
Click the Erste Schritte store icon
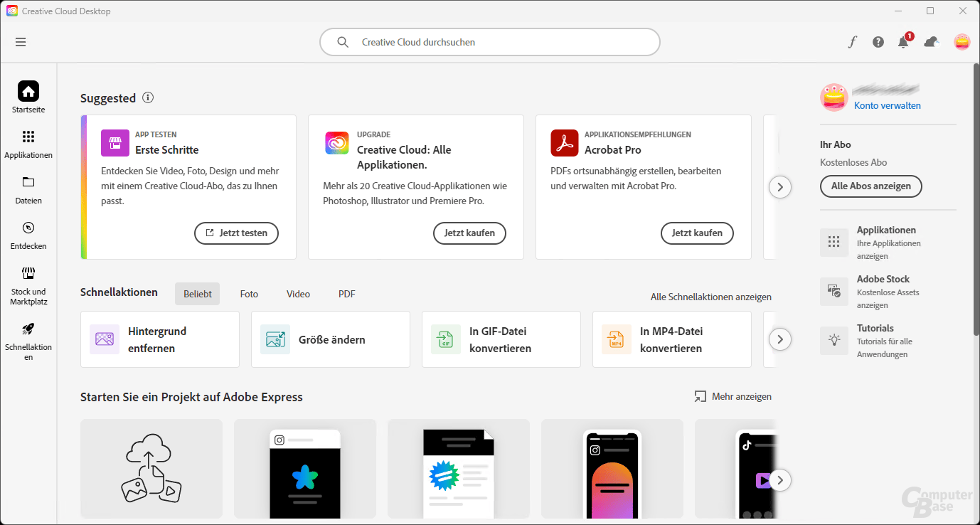tap(114, 143)
